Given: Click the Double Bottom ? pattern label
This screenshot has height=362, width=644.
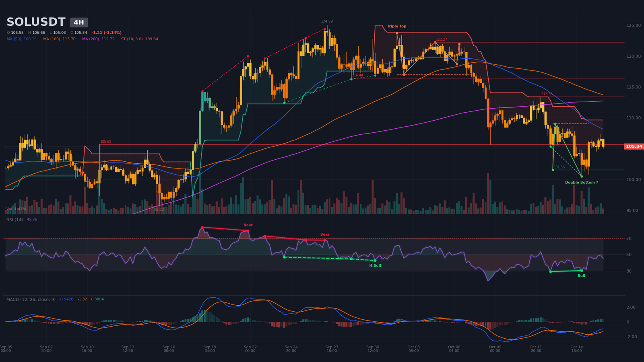Looking at the screenshot, I should click(x=581, y=183).
